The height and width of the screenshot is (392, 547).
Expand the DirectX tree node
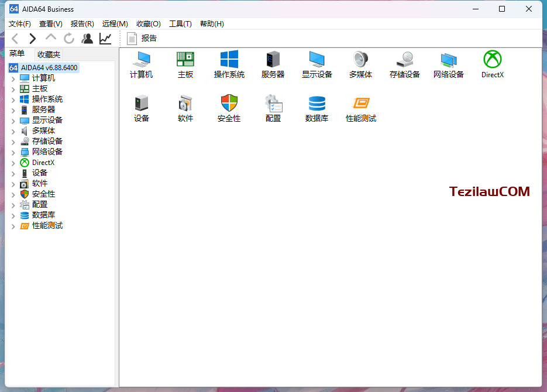pos(13,163)
